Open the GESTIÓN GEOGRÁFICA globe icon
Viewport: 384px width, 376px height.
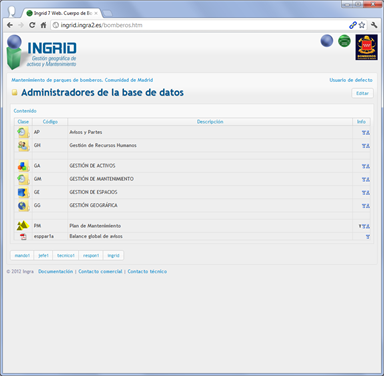(x=23, y=206)
